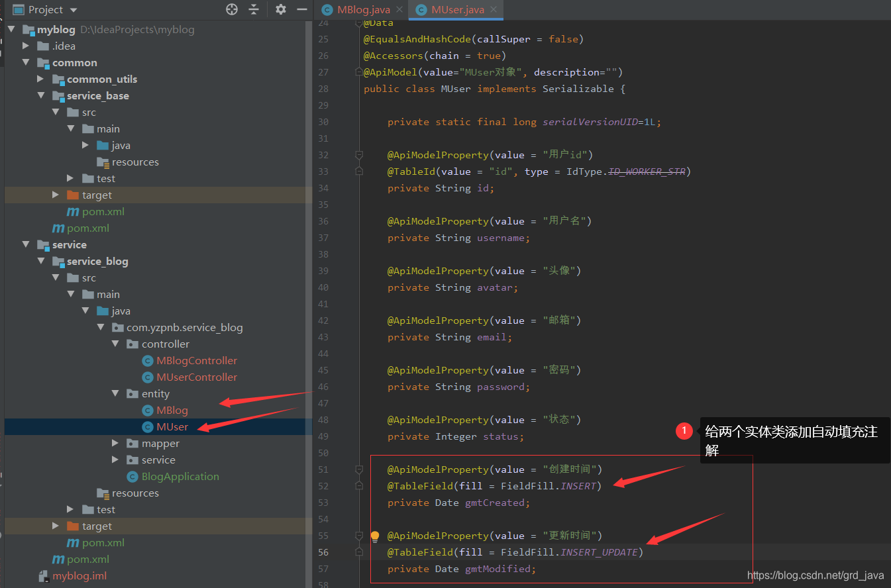Select the MUserController class
Screen dimensions: 891x588
point(197,377)
